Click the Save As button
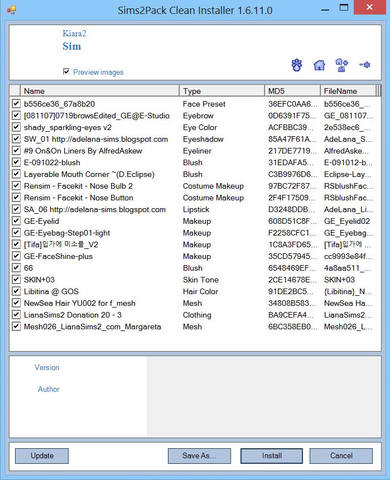390x480 pixels. (x=199, y=456)
